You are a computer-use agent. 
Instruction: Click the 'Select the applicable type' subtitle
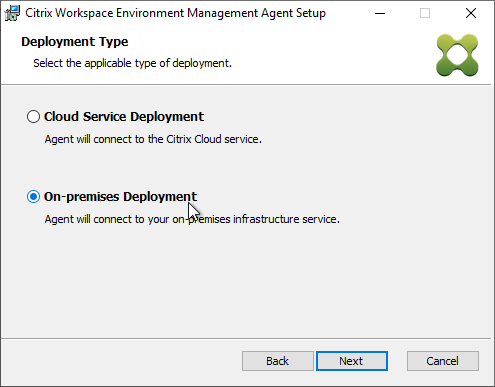pos(132,63)
